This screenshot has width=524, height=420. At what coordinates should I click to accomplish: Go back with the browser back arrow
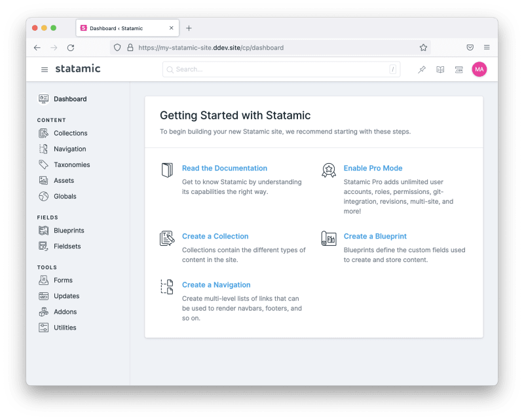37,48
